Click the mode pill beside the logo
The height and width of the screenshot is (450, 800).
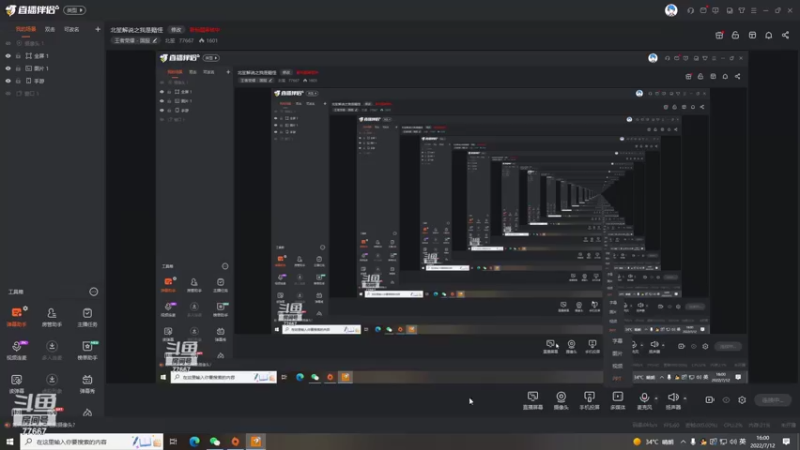click(x=74, y=10)
